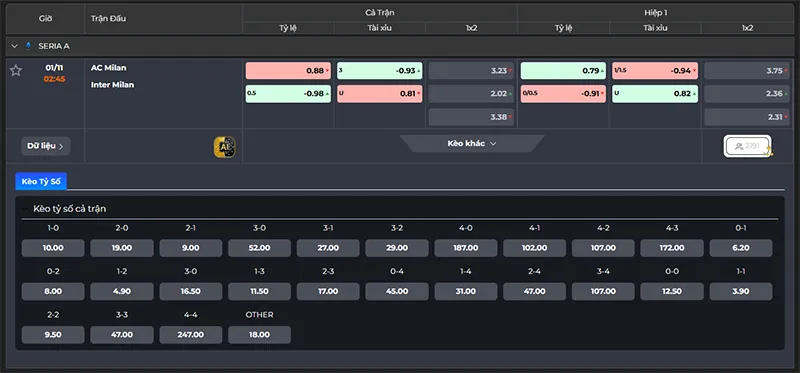Bet correct score 1-0 at 10.00
The height and width of the screenshot is (373, 800).
[x=53, y=248]
